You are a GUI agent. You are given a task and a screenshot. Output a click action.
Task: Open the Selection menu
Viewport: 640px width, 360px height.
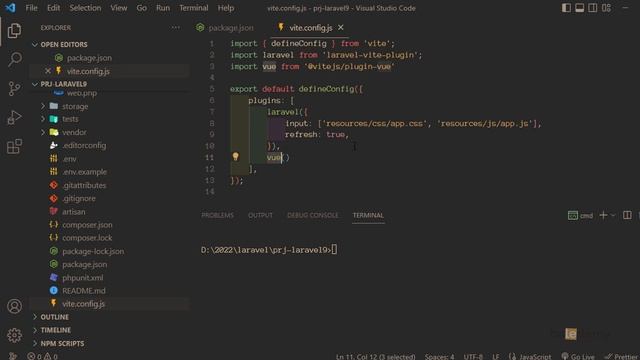[85, 8]
